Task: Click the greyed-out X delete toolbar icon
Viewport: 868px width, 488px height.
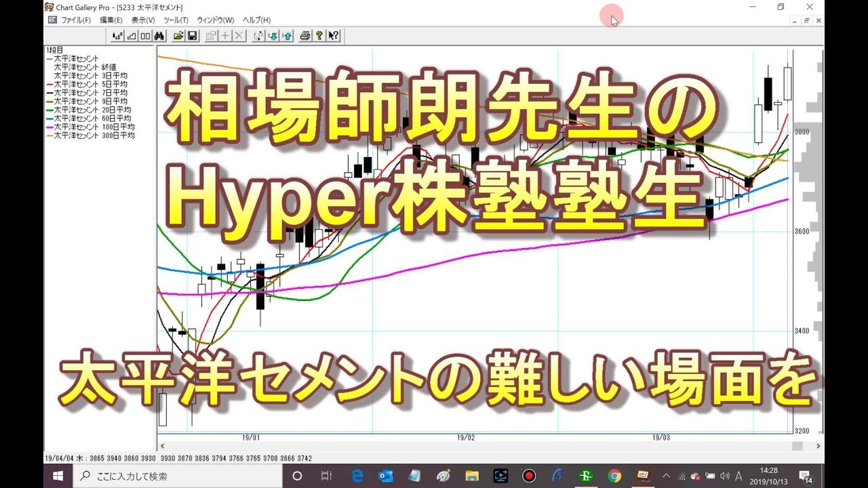Action: (239, 36)
